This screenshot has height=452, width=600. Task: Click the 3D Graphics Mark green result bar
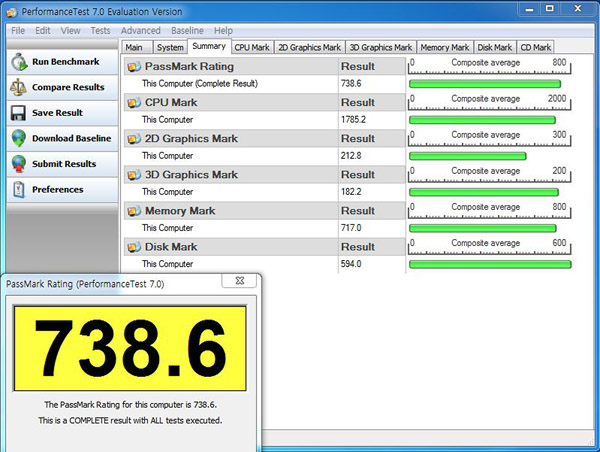484,192
